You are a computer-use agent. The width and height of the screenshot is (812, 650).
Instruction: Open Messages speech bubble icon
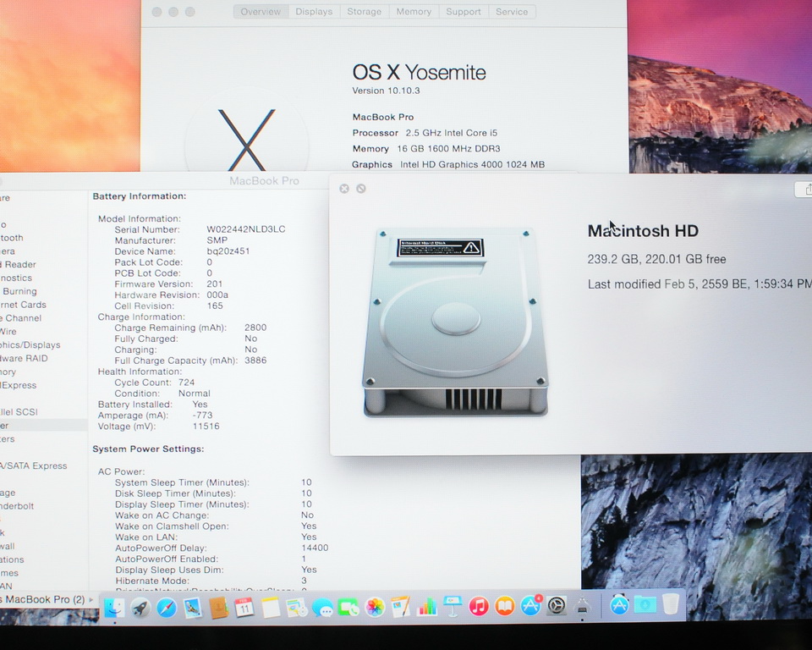click(x=322, y=607)
